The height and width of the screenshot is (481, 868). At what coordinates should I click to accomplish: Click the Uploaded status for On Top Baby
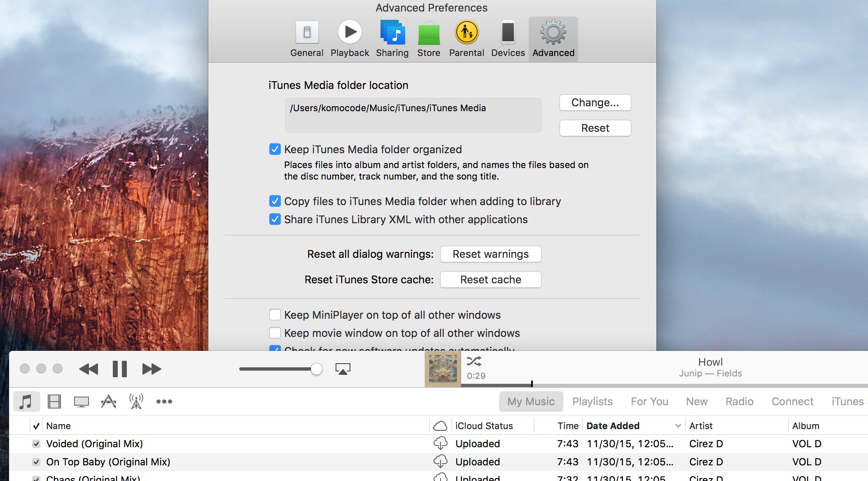pos(478,462)
